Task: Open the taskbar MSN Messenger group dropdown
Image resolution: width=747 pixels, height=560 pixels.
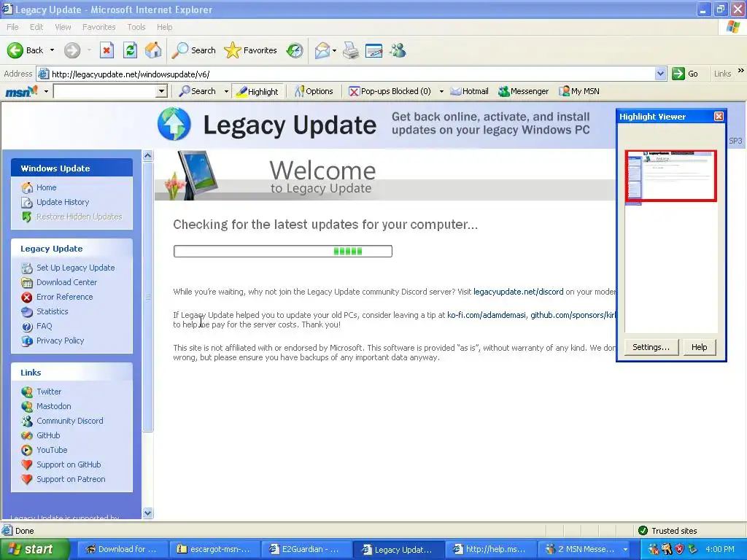Action: point(625,549)
